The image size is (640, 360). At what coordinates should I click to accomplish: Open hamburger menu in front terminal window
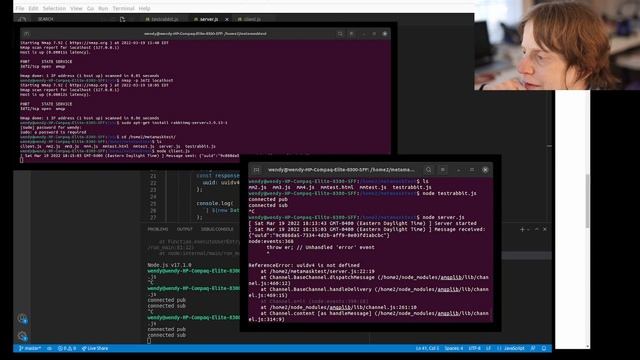coord(443,170)
